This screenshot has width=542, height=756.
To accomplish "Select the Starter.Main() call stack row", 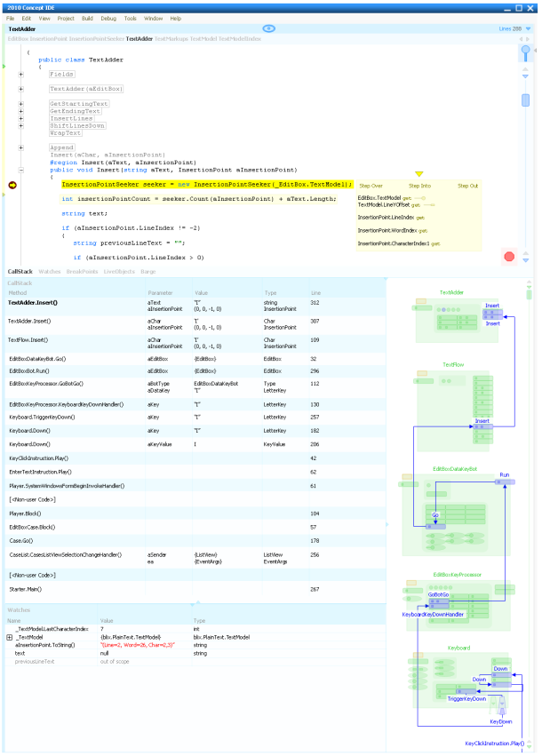I will pyautogui.click(x=195, y=589).
